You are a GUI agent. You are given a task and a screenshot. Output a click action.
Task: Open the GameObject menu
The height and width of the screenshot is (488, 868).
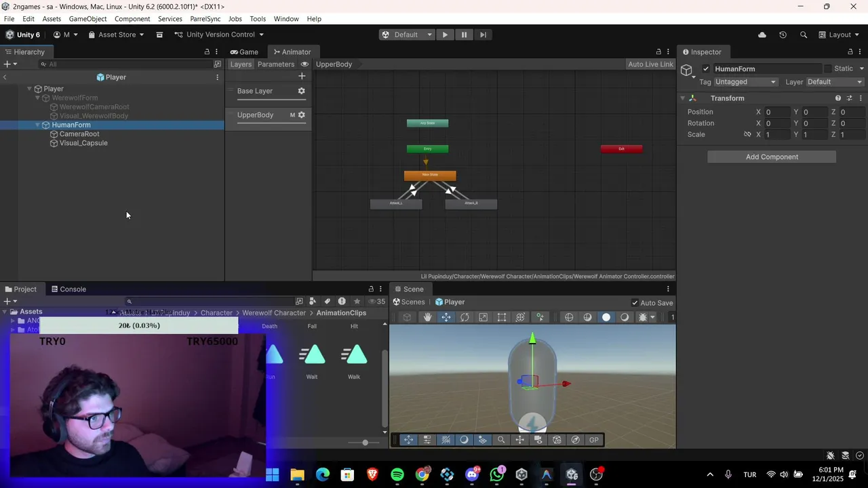pos(87,19)
